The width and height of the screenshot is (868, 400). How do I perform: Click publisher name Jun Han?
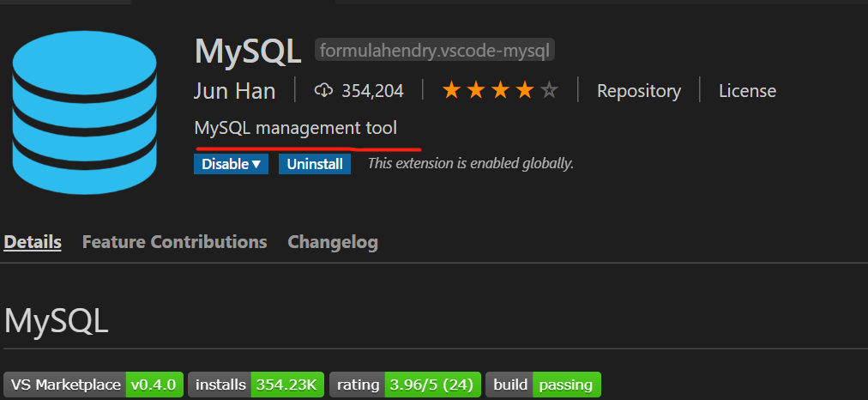[235, 91]
